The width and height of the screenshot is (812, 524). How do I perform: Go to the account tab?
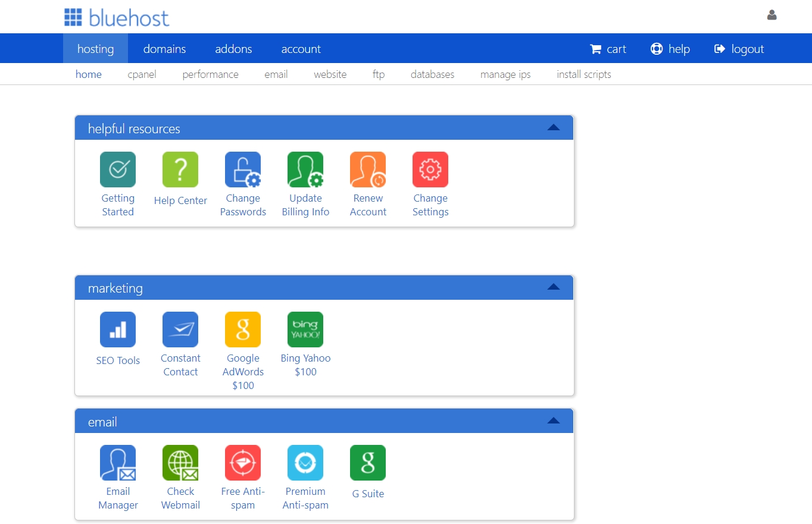[301, 49]
